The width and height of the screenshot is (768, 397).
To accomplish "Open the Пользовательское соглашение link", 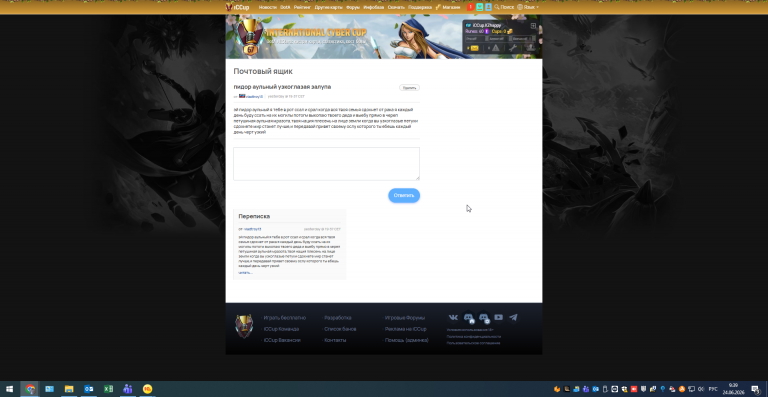I will [x=474, y=343].
